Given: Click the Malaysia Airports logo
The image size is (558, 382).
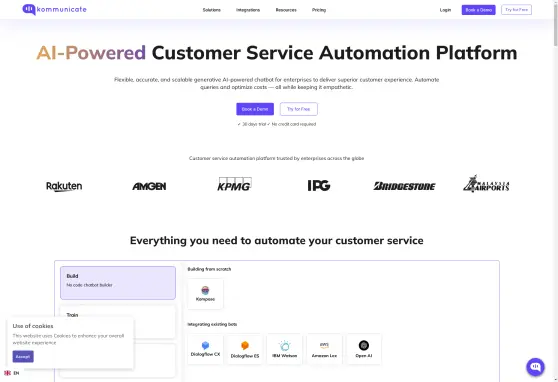Looking at the screenshot, I should tap(486, 184).
